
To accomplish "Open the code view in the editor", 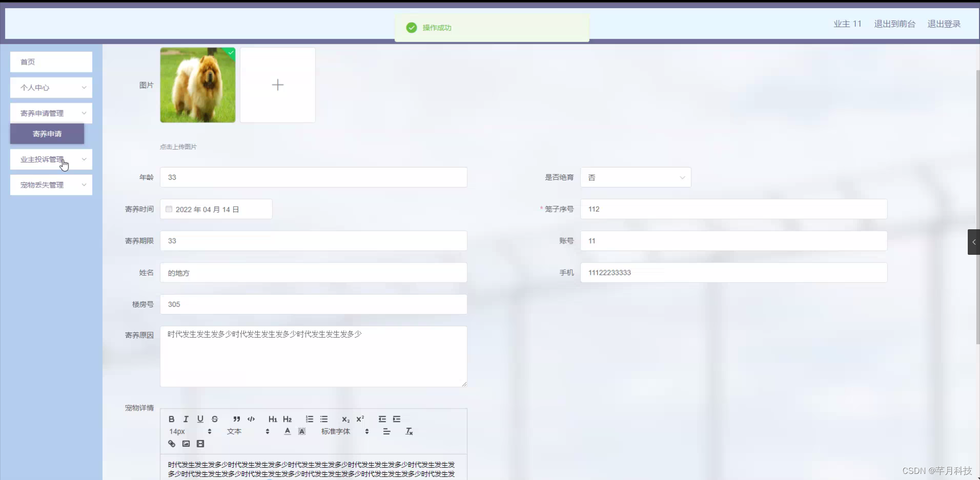I will click(251, 419).
